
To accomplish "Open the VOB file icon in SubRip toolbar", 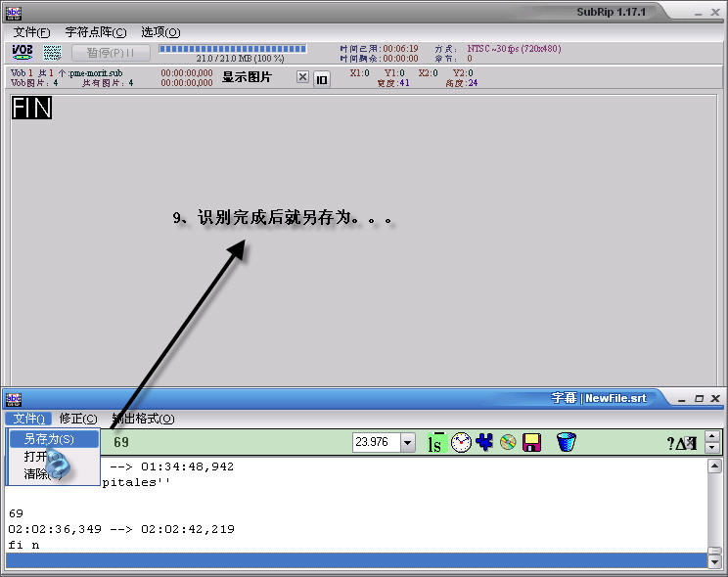I will click(x=22, y=53).
